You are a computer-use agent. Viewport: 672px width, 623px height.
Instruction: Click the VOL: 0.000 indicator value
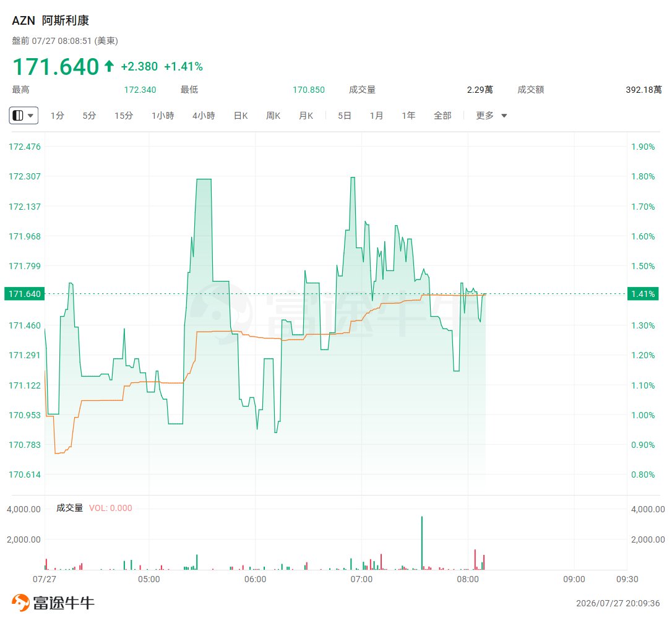(x=111, y=508)
